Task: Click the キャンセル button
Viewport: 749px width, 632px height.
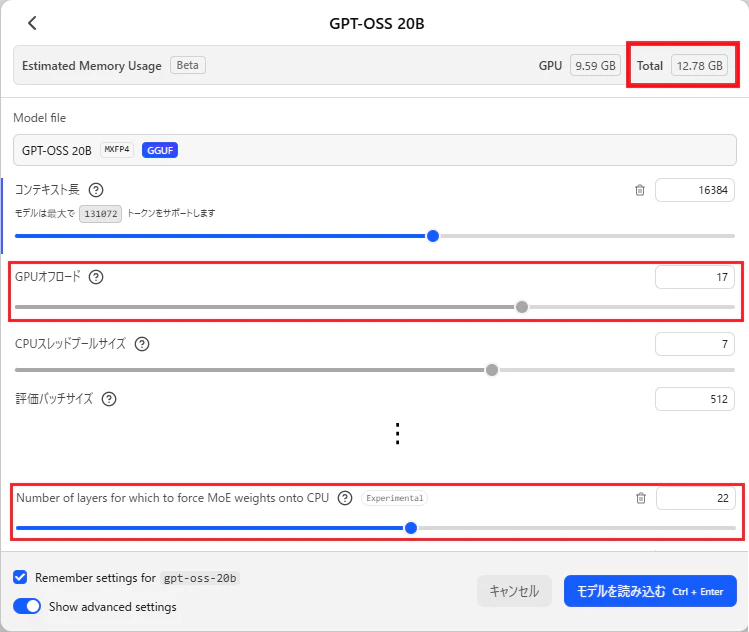Action: click(514, 591)
